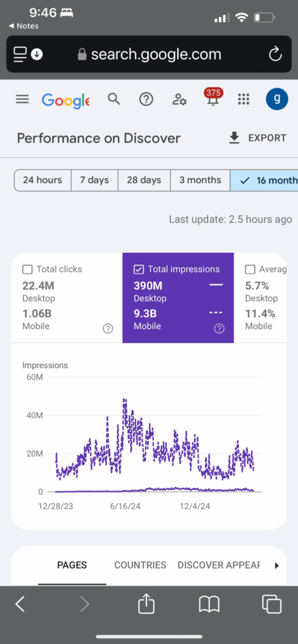Show more tabs with right arrow
This screenshot has height=644, width=298.
point(276,565)
